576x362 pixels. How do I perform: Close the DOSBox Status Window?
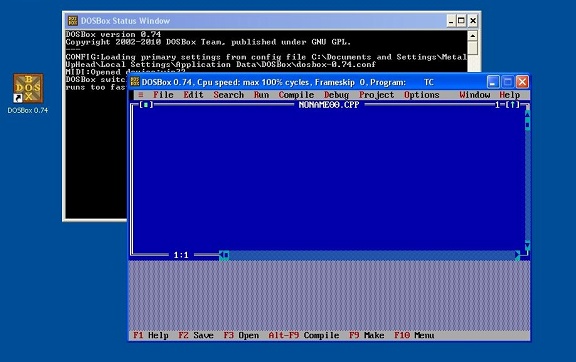point(473,21)
